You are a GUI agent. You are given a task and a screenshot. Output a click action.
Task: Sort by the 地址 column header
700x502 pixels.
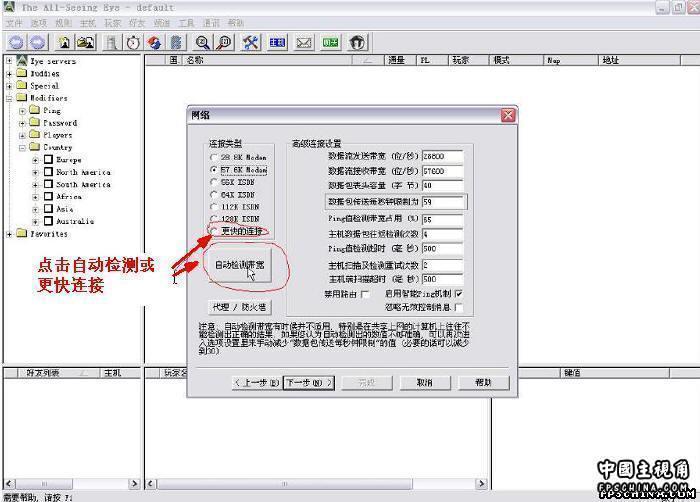[639, 60]
